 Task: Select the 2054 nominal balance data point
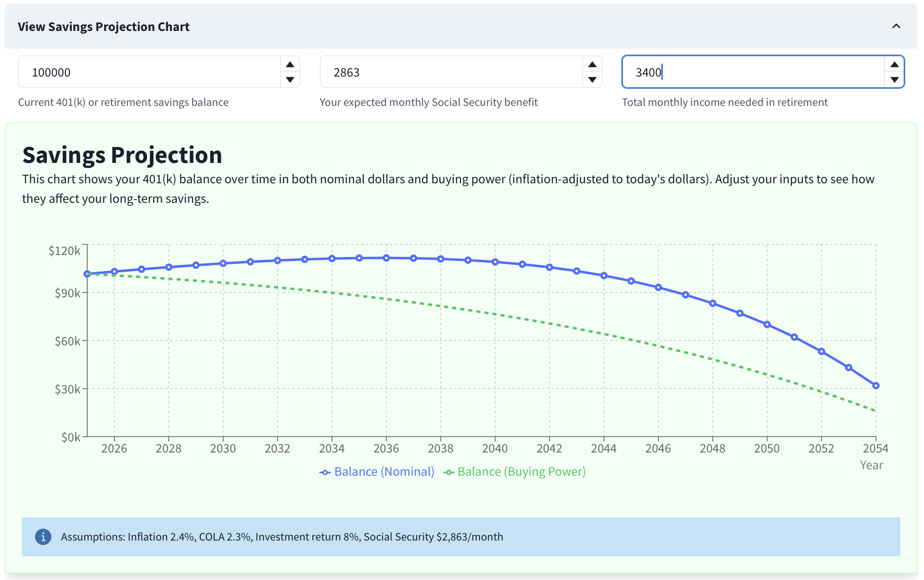coord(876,385)
